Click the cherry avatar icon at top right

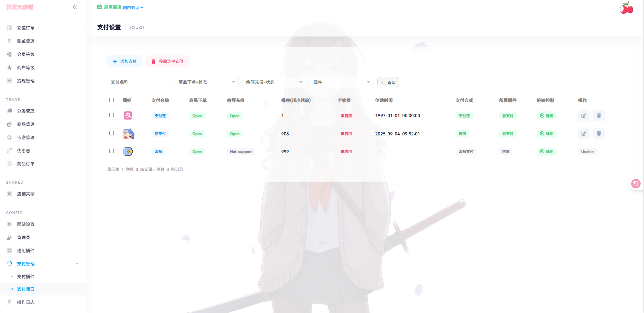(626, 8)
